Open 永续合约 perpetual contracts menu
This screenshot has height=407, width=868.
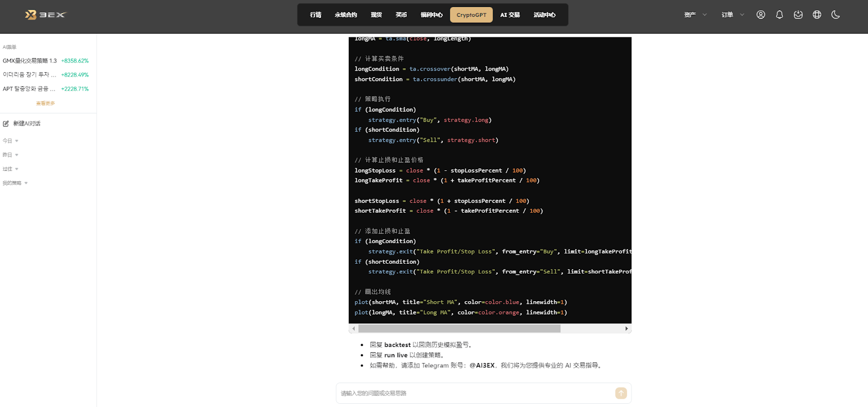pos(346,15)
